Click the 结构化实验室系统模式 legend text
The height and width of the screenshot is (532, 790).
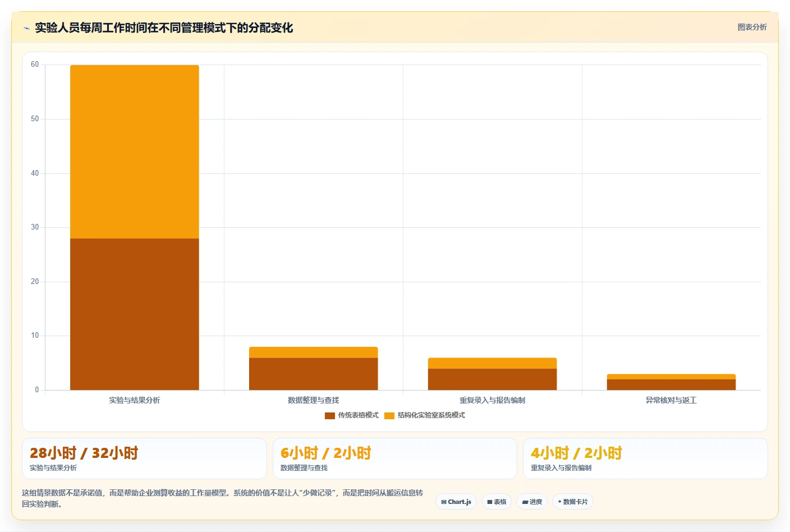click(x=431, y=415)
